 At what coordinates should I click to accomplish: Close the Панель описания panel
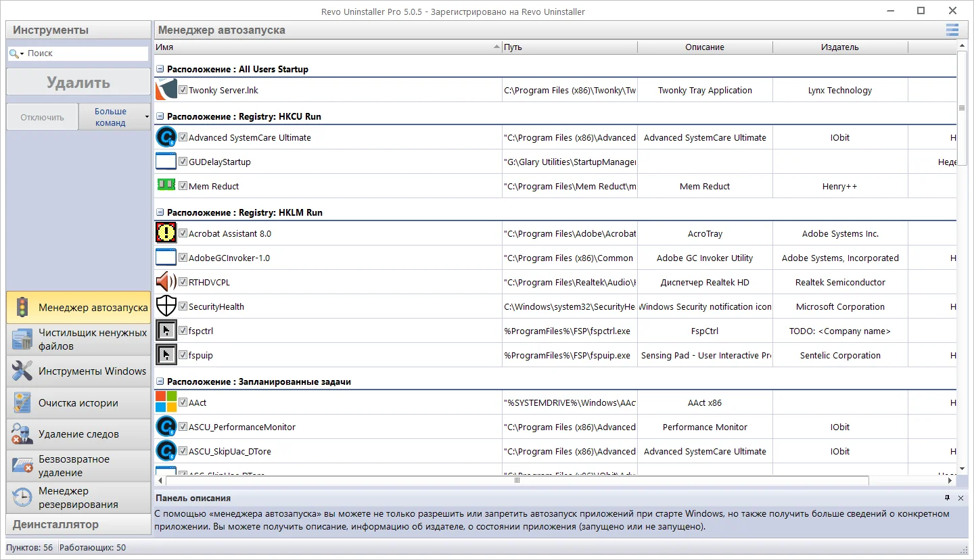point(960,498)
